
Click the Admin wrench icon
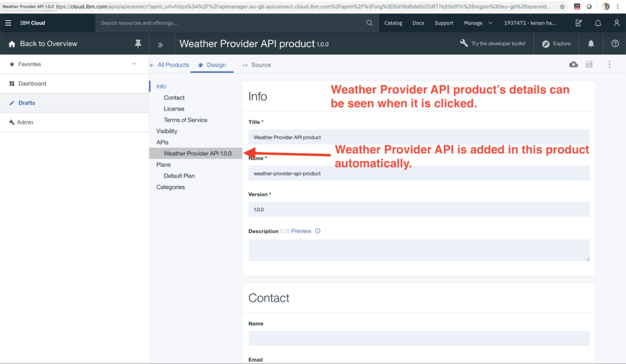[12, 122]
